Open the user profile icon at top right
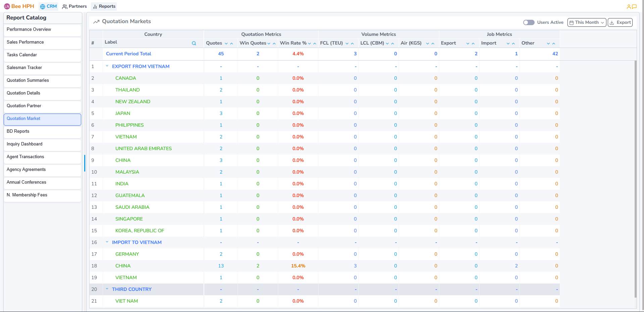 pos(628,6)
